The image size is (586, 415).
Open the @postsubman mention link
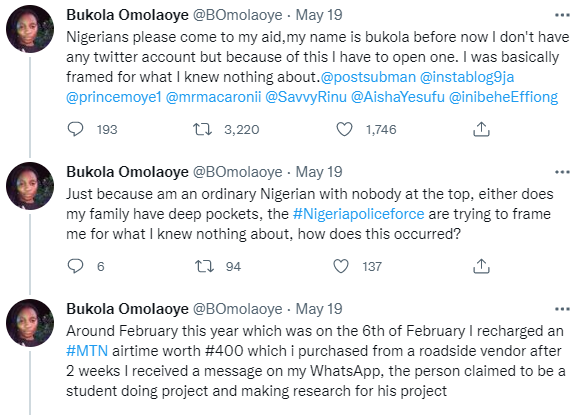(x=368, y=77)
